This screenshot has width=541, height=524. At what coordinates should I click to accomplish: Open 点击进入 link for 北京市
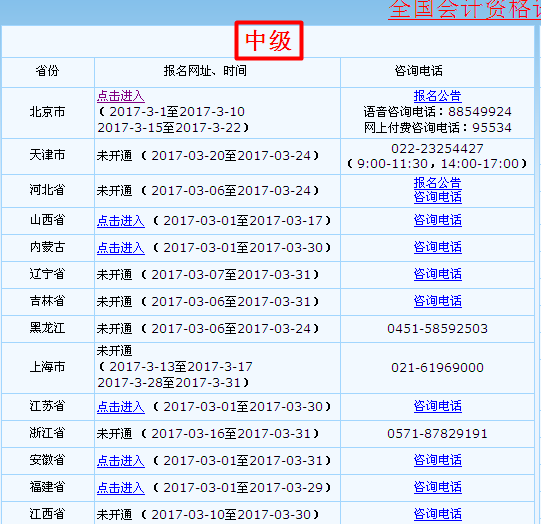[x=121, y=96]
